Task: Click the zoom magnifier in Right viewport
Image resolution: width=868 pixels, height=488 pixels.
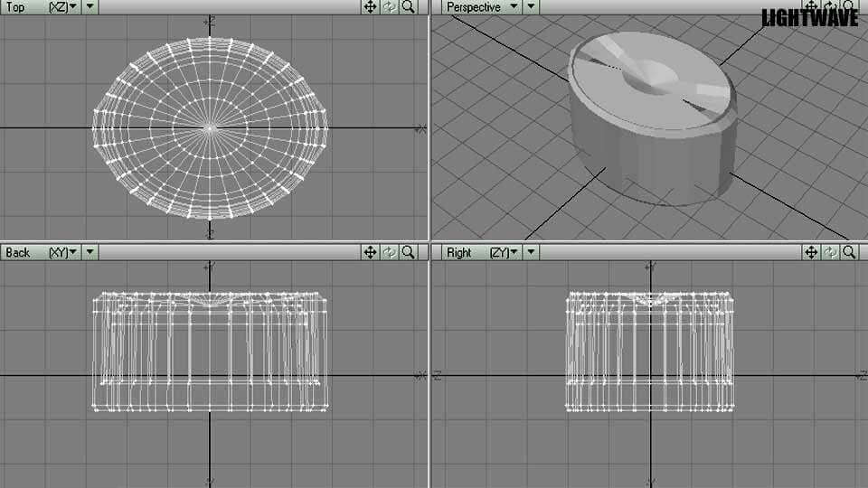Action: [x=850, y=252]
